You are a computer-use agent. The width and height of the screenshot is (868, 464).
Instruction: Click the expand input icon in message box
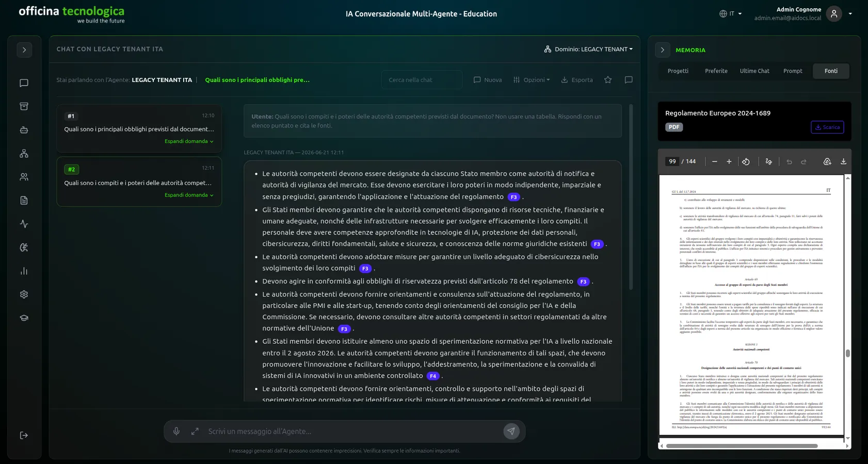[195, 432]
